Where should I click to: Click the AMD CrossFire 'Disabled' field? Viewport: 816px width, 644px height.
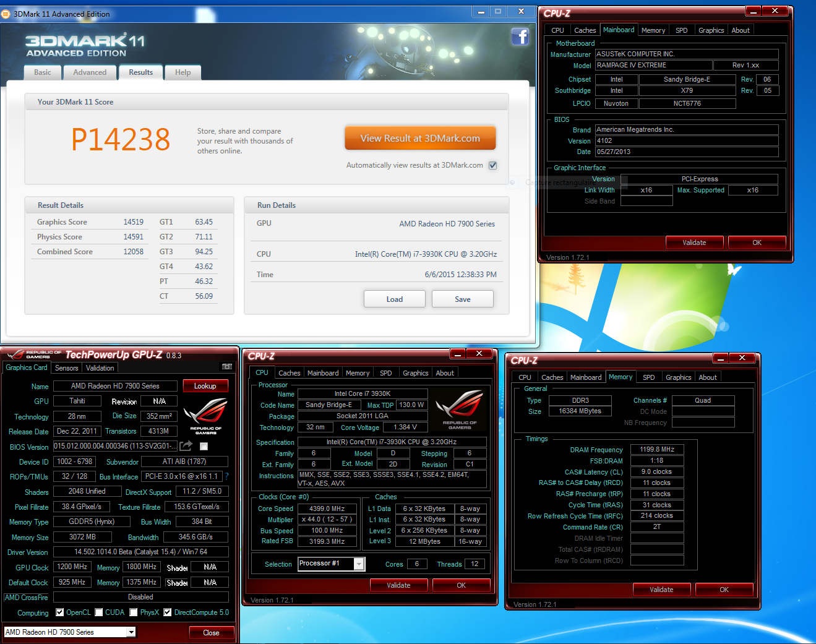pos(140,597)
